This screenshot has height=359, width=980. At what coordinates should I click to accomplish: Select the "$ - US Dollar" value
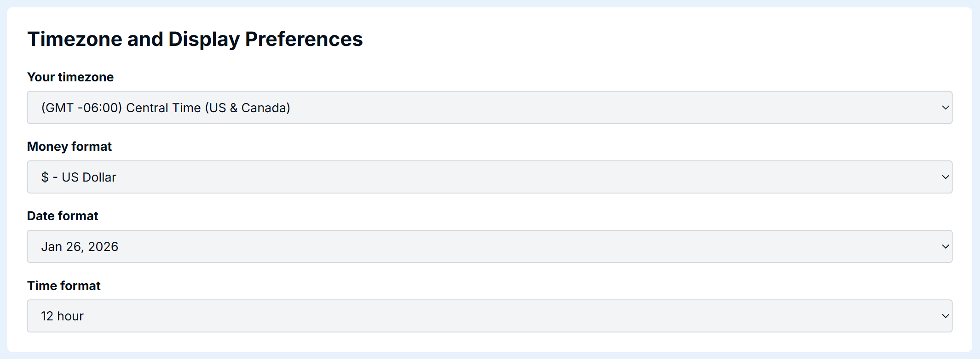pyautogui.click(x=79, y=177)
